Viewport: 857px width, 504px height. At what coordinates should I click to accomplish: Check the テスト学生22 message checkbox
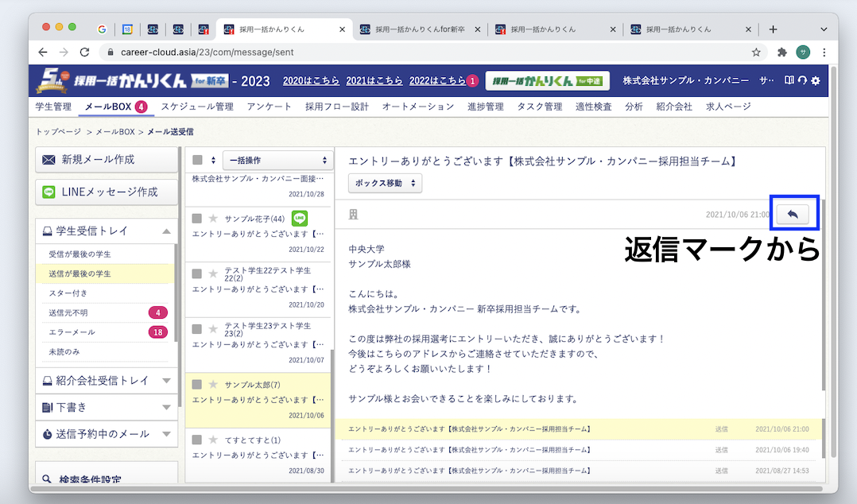(x=197, y=273)
